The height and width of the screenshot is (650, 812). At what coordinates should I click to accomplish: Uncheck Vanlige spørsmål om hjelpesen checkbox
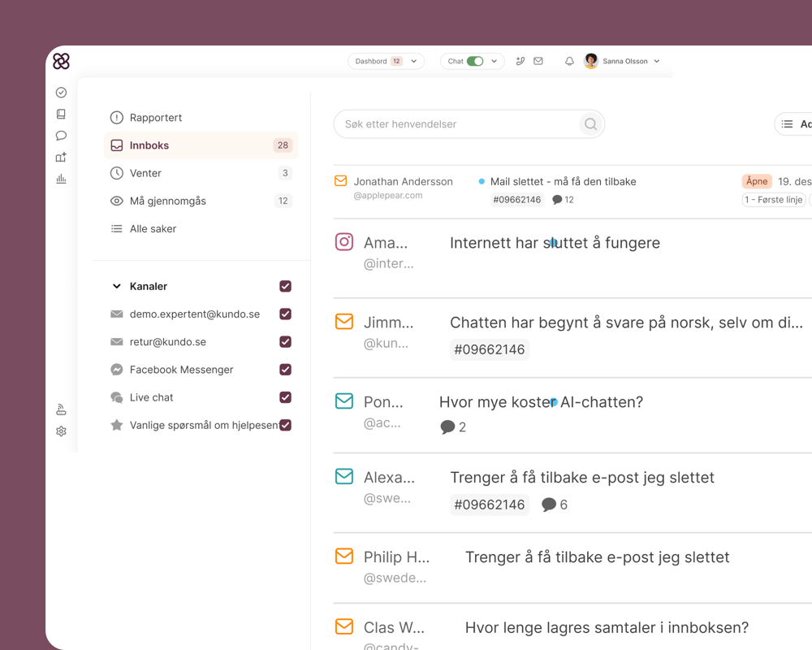coord(285,425)
